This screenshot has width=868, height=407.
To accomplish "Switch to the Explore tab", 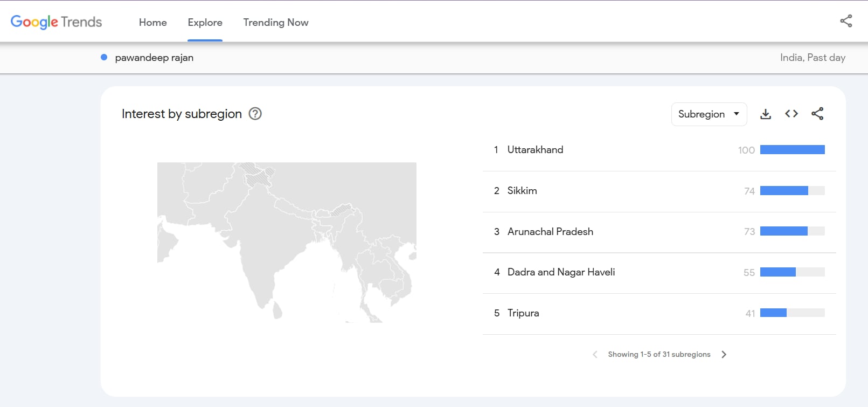I will [x=205, y=23].
